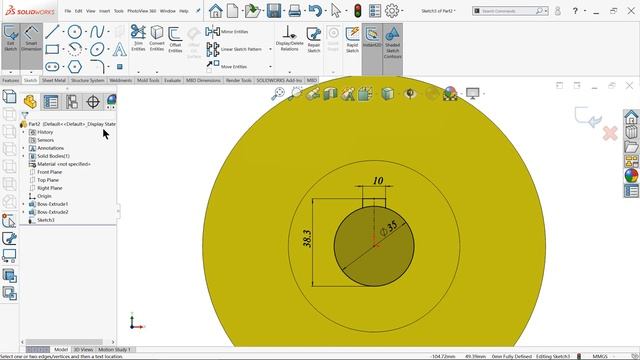Click the Save toolbar icon
The image size is (640, 360).
pos(274,11)
